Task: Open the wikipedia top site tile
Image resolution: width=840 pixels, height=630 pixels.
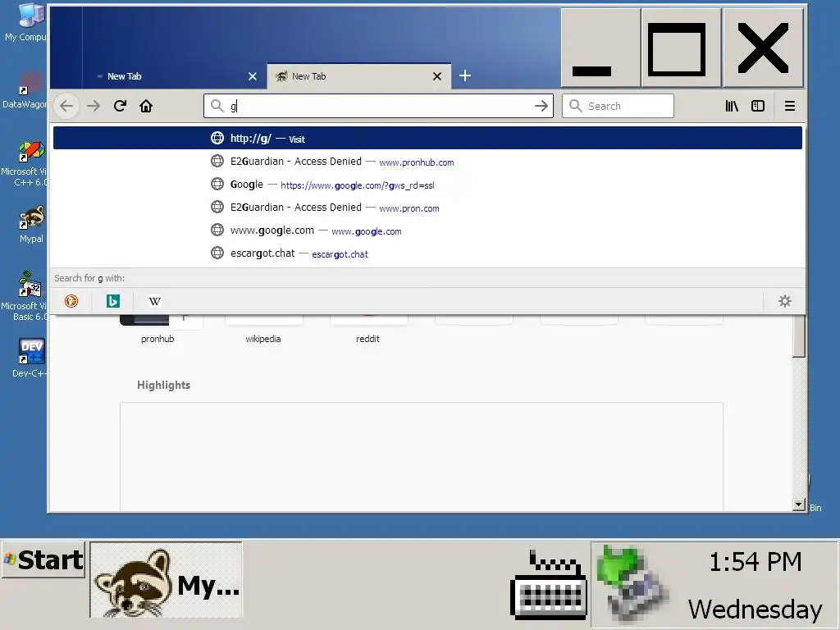Action: [x=263, y=328]
